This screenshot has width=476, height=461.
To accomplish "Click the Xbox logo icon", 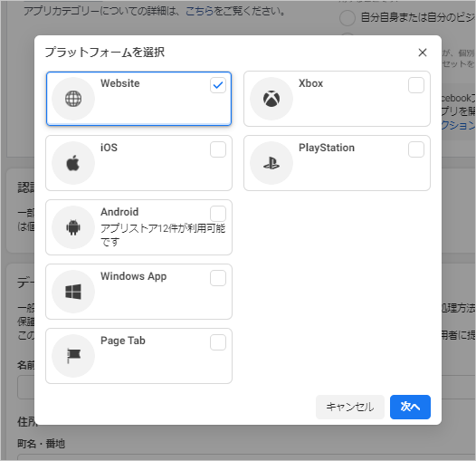I will click(271, 99).
